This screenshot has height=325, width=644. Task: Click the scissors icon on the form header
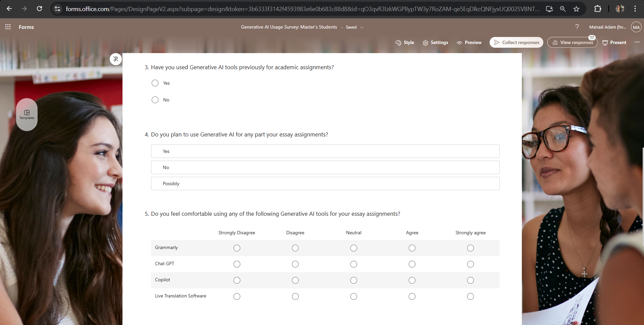coord(115,59)
